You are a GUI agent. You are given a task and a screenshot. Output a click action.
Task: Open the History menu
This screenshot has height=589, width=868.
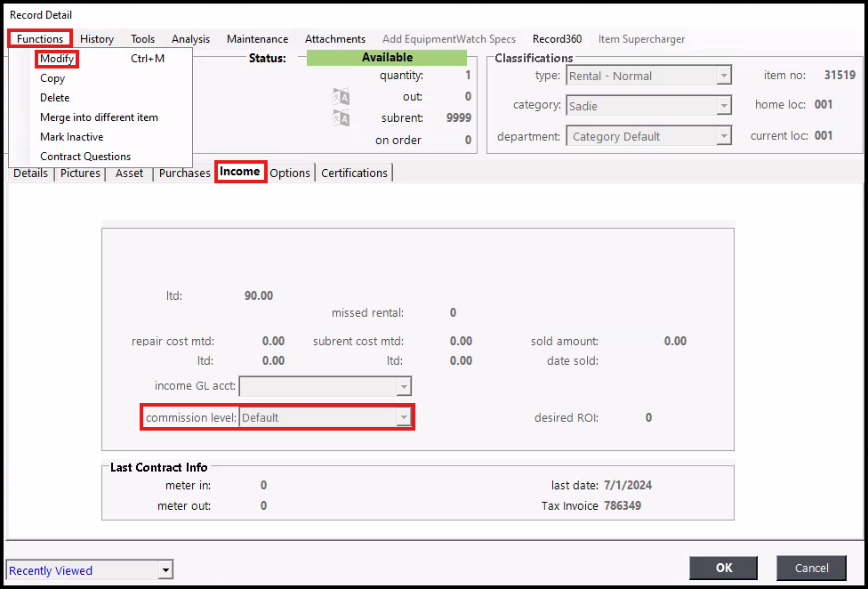(x=97, y=39)
